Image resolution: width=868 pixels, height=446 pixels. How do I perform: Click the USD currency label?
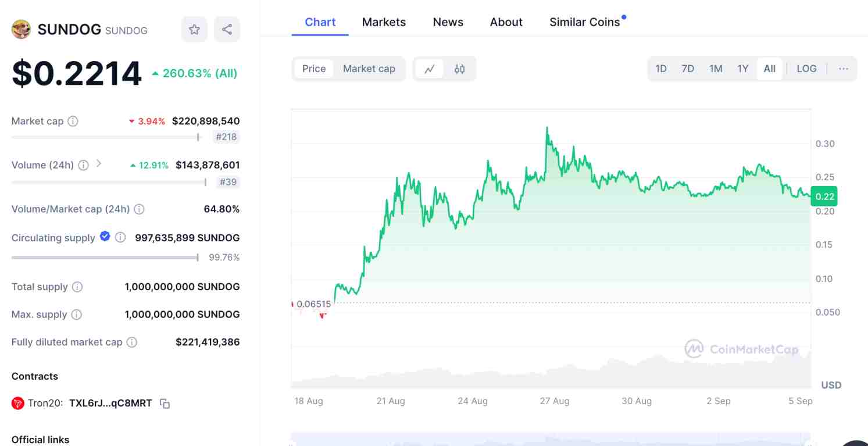click(x=831, y=385)
